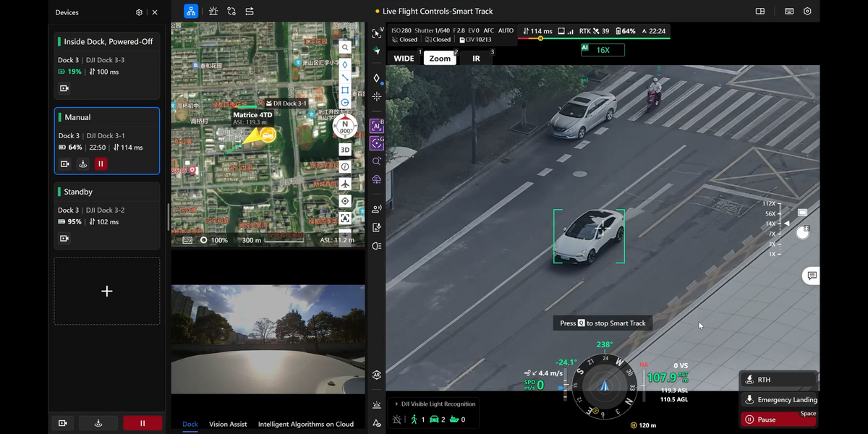Image resolution: width=868 pixels, height=434 pixels.
Task: Select the IR camera tab
Action: [x=476, y=59]
